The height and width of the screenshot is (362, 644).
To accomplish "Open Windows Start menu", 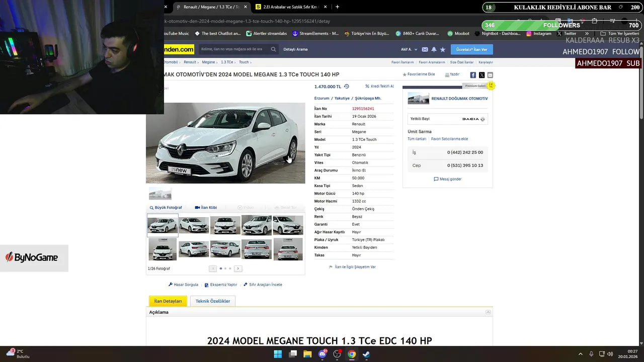I will 278,354.
